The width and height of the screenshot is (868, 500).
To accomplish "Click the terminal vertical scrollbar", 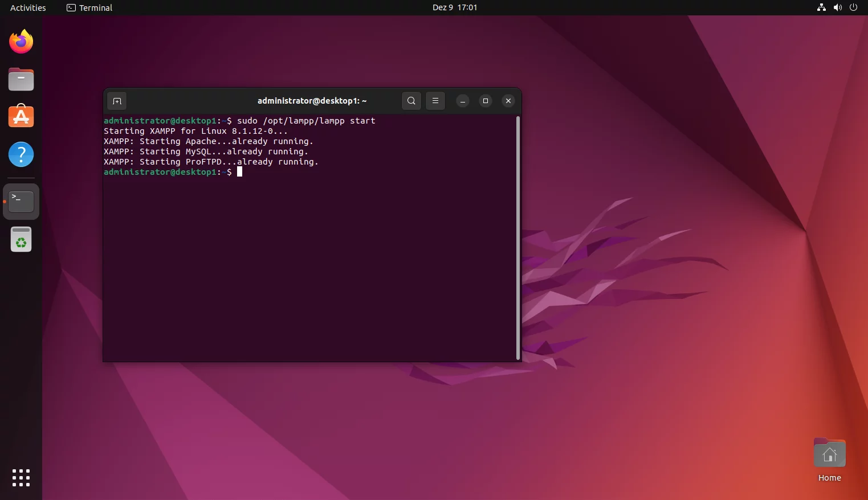I will 518,238.
